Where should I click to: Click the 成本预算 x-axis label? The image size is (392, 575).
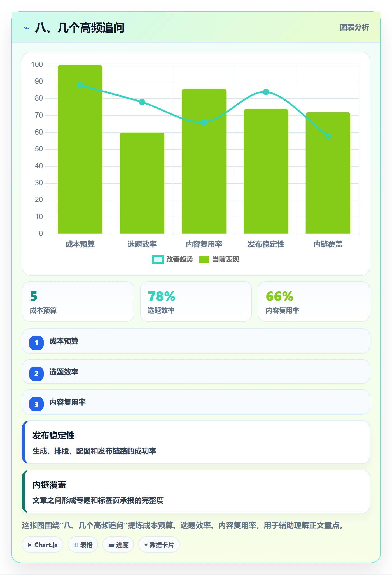80,244
